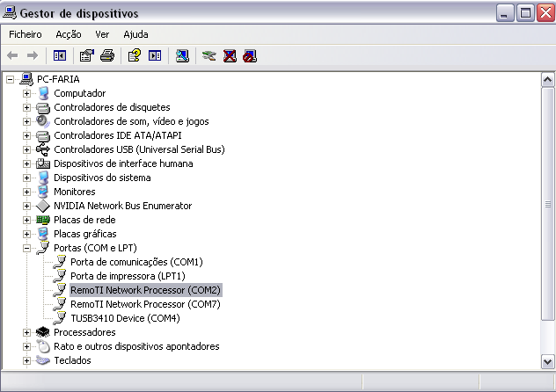Select the Portas (COM e LPT) label

click(95, 248)
